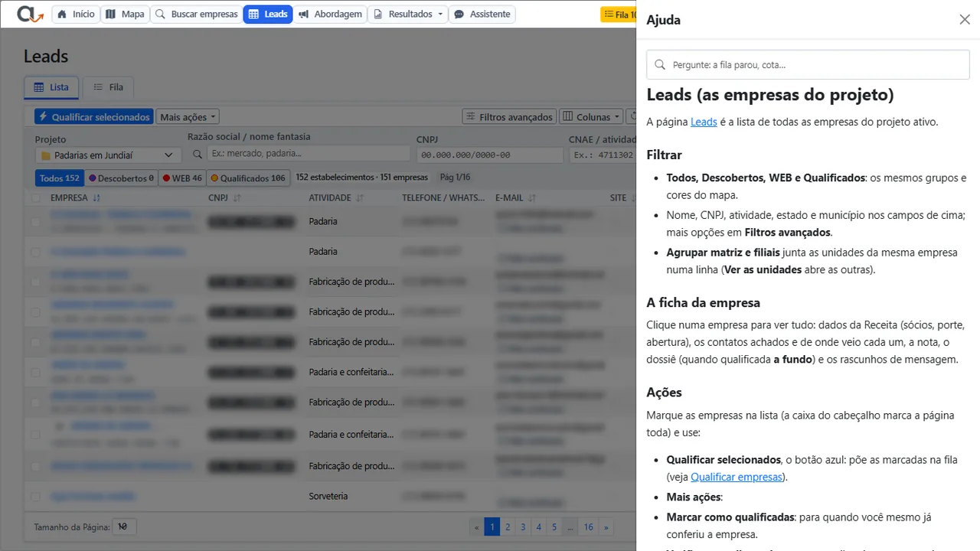Filter by Qualificados 106
Viewport: 980px width, 551px height.
[x=248, y=178]
